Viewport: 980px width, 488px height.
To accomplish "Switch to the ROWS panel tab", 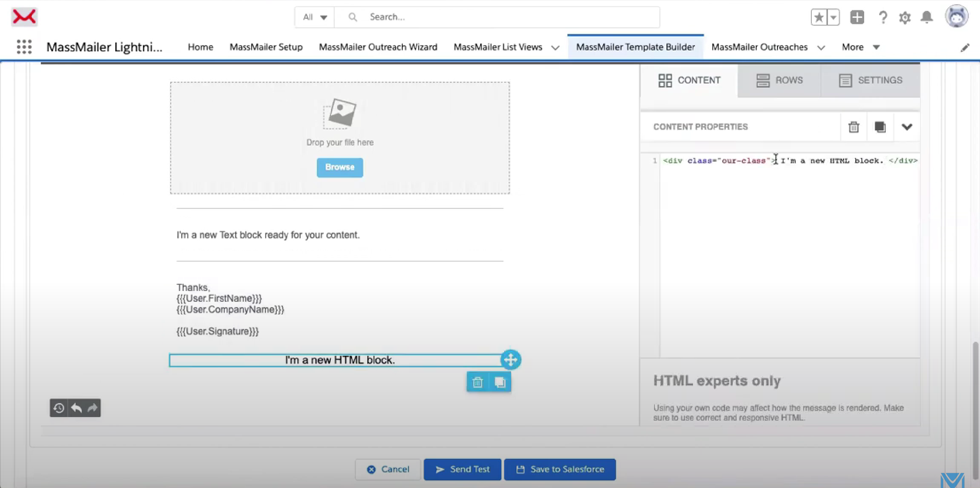I will [780, 80].
